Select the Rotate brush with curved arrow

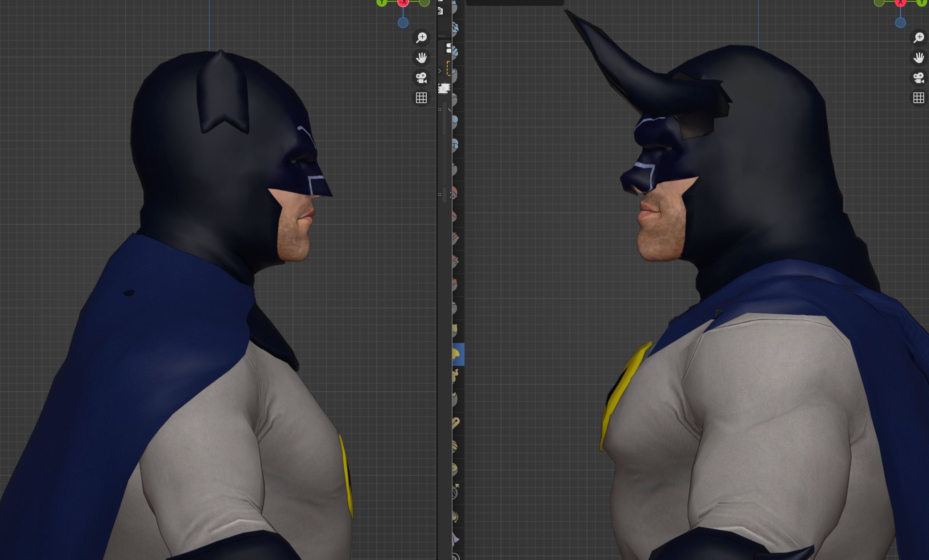tap(456, 516)
